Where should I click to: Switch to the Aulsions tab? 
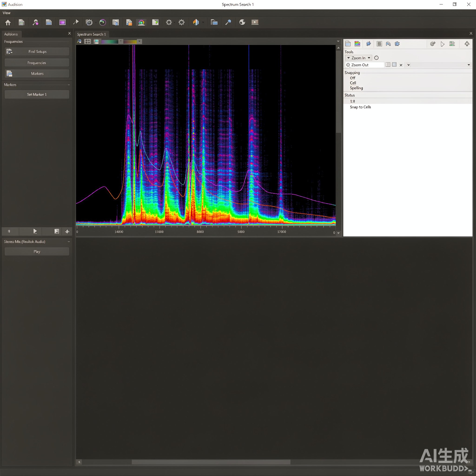[11, 34]
